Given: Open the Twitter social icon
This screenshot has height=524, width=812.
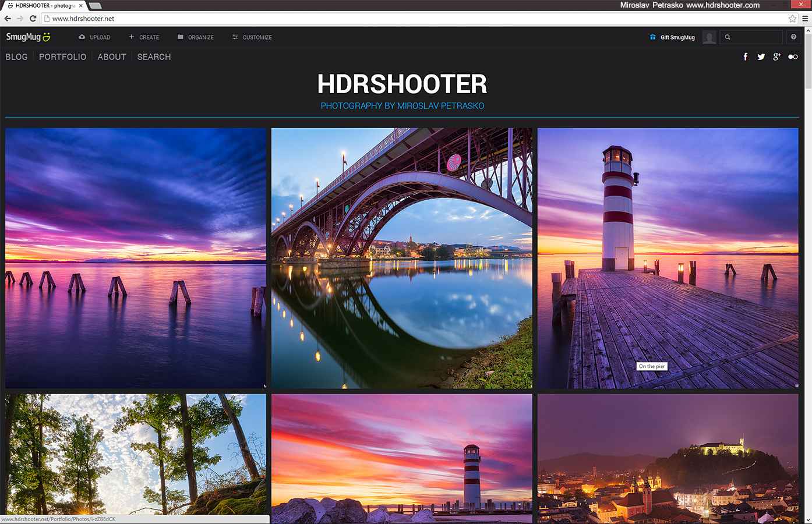Looking at the screenshot, I should 761,56.
